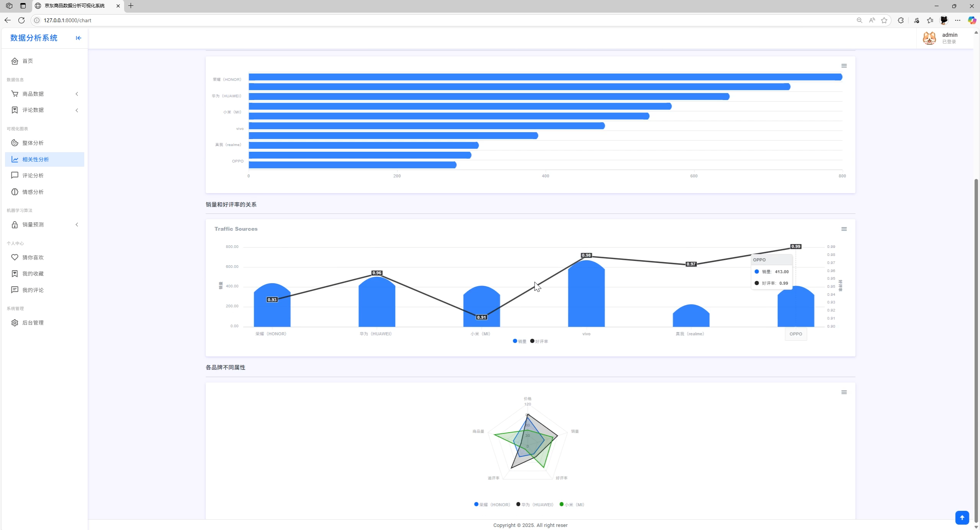Click the scroll-to-top arrow button

tap(962, 518)
